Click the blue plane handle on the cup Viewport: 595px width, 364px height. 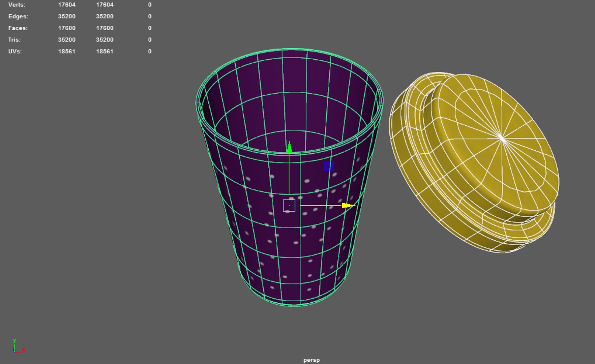[329, 166]
